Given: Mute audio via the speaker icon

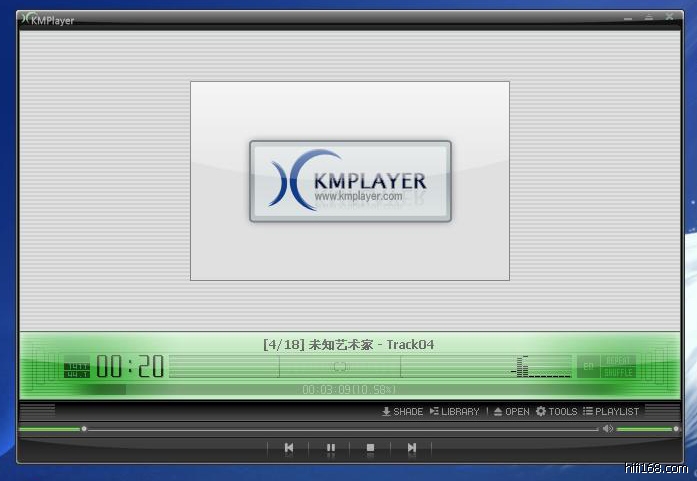Looking at the screenshot, I should click(x=607, y=429).
